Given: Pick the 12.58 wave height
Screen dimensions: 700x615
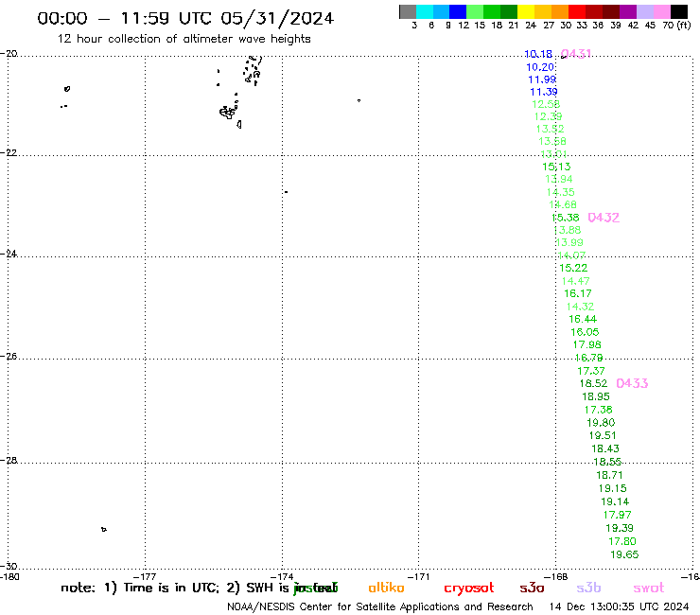Looking at the screenshot, I should tap(546, 104).
